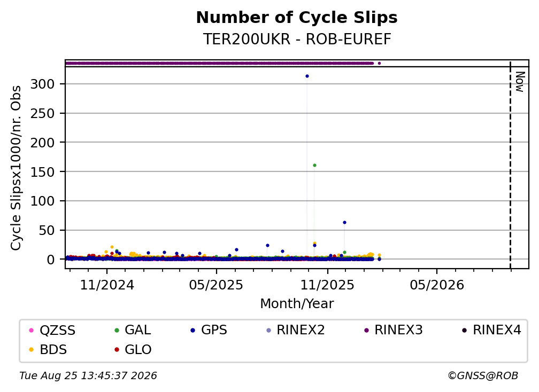Click the GPS blue legend marker
Viewport: 539px width, 392px height.
pyautogui.click(x=193, y=330)
